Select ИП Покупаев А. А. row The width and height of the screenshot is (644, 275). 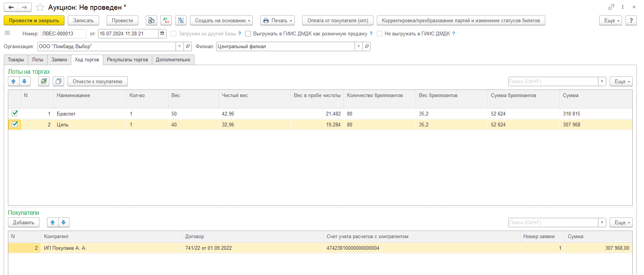(320, 248)
